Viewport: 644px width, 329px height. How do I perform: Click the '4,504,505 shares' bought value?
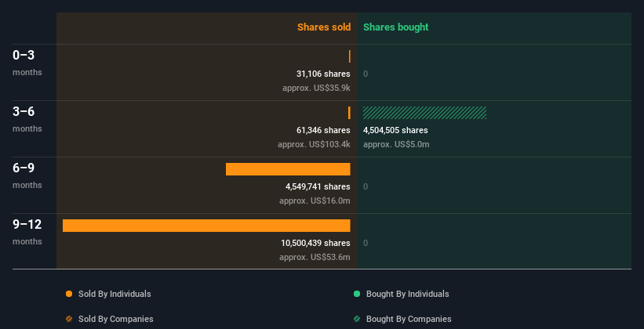[x=395, y=130]
